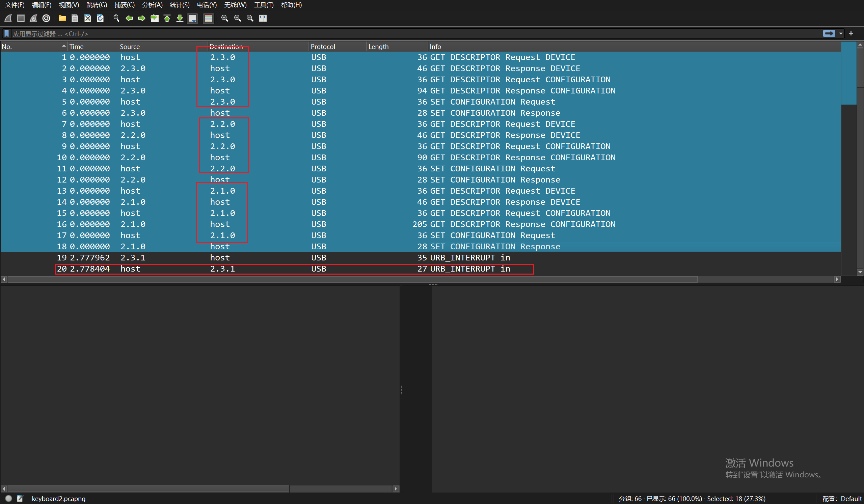Toggle sort arrow on No. column
864x504 pixels.
pos(64,46)
